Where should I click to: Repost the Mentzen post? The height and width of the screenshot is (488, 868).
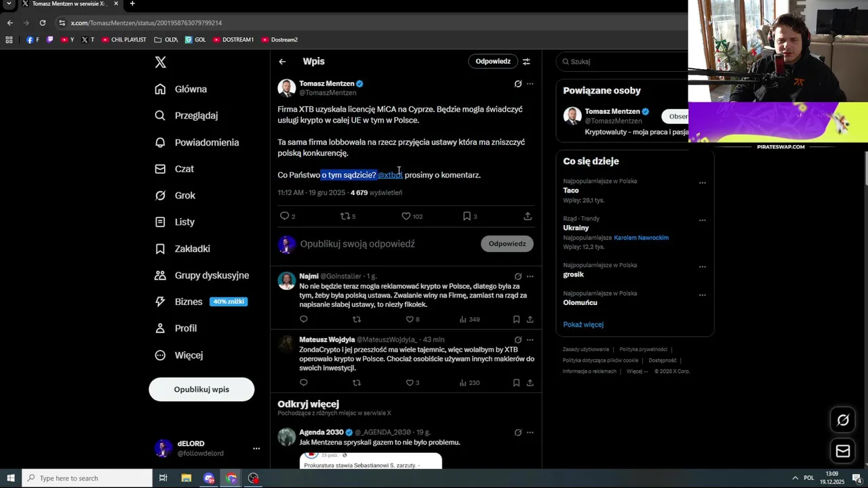[348, 216]
